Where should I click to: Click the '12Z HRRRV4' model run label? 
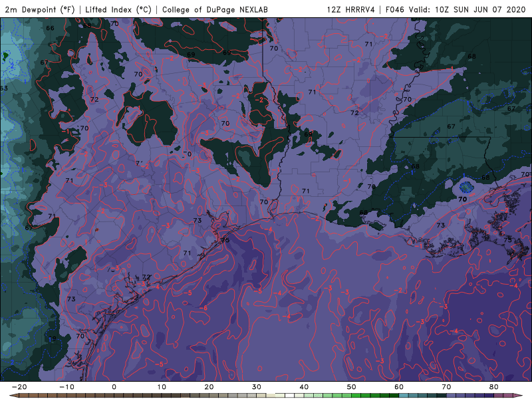tap(351, 9)
